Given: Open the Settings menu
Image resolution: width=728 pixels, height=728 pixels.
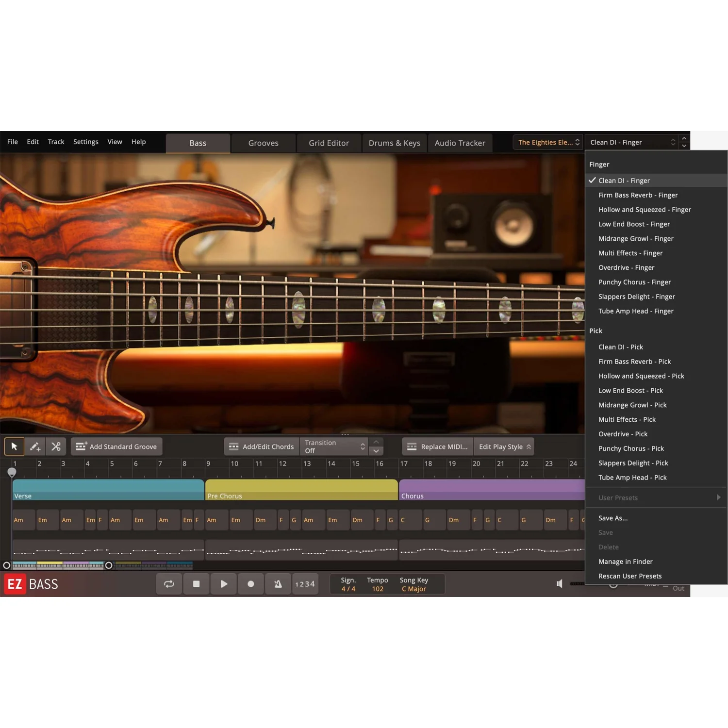Looking at the screenshot, I should [86, 142].
